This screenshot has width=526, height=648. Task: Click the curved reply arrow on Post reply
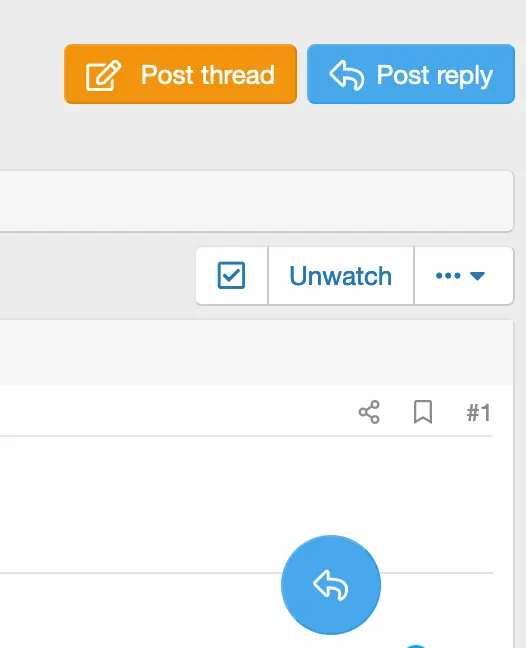coord(347,75)
